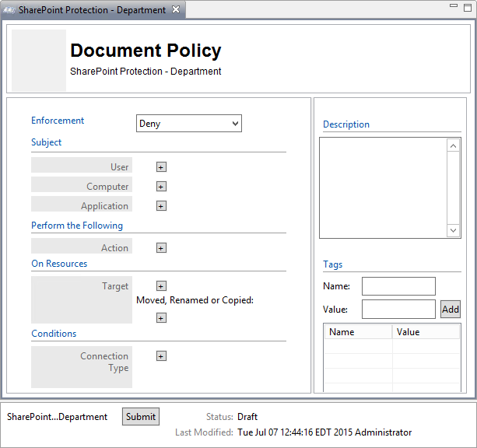
Task: Add a User subject with plus icon
Action: [161, 167]
